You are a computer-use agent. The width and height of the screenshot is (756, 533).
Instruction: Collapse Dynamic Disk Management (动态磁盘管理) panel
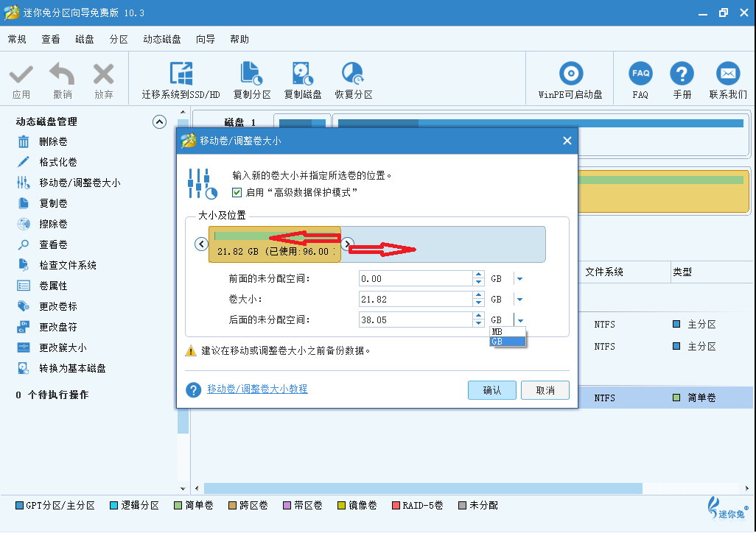tap(160, 122)
